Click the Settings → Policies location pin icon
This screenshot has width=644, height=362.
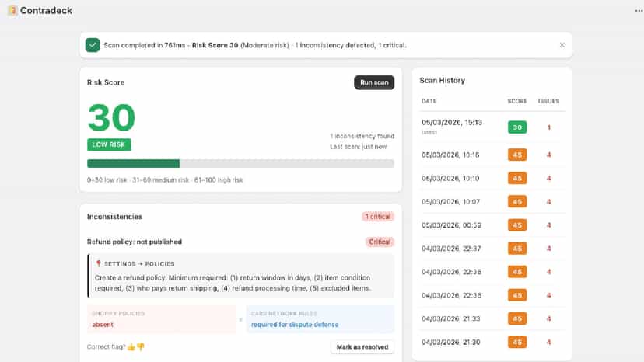pyautogui.click(x=98, y=263)
